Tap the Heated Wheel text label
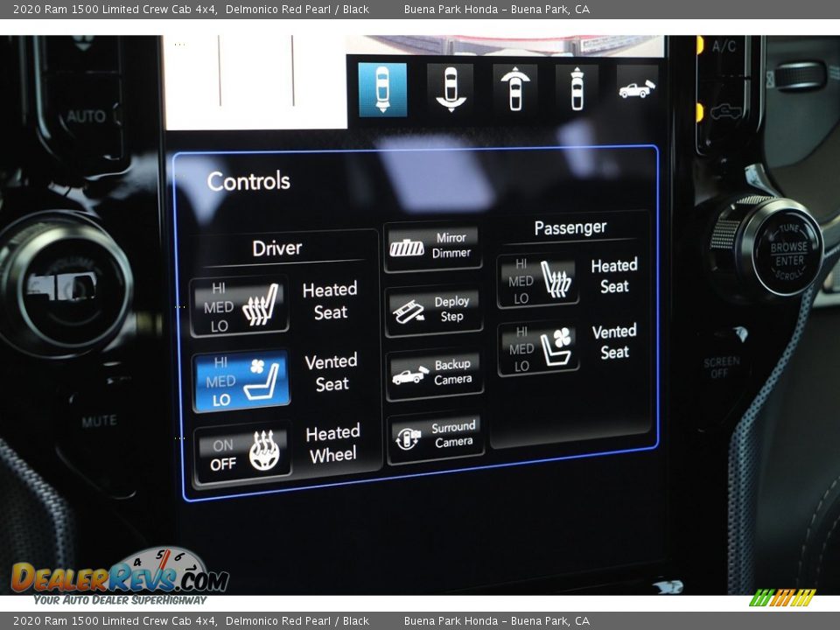The height and width of the screenshot is (630, 840). point(332,444)
